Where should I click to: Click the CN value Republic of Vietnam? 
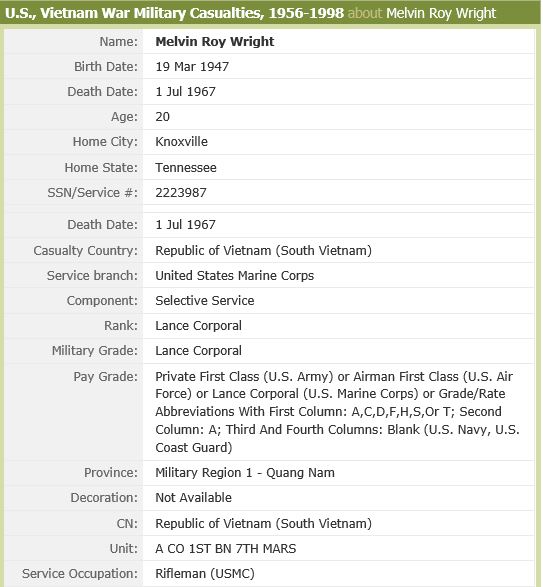click(x=263, y=523)
